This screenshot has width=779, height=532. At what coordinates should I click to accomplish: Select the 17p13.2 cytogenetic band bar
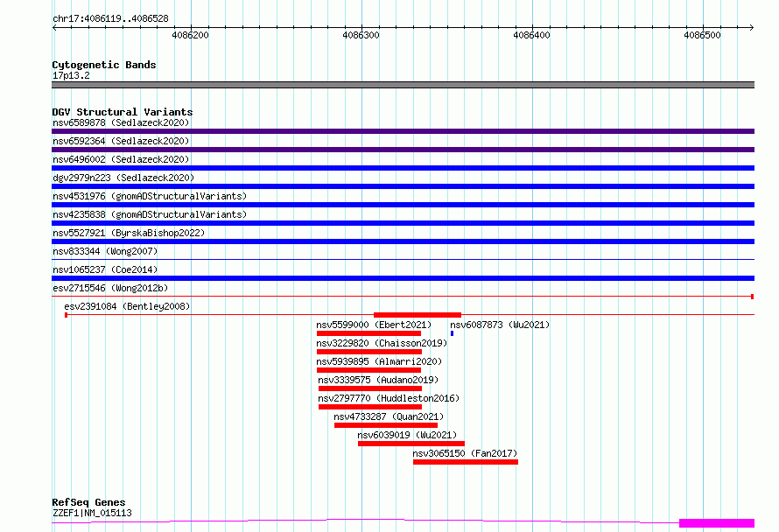click(403, 85)
